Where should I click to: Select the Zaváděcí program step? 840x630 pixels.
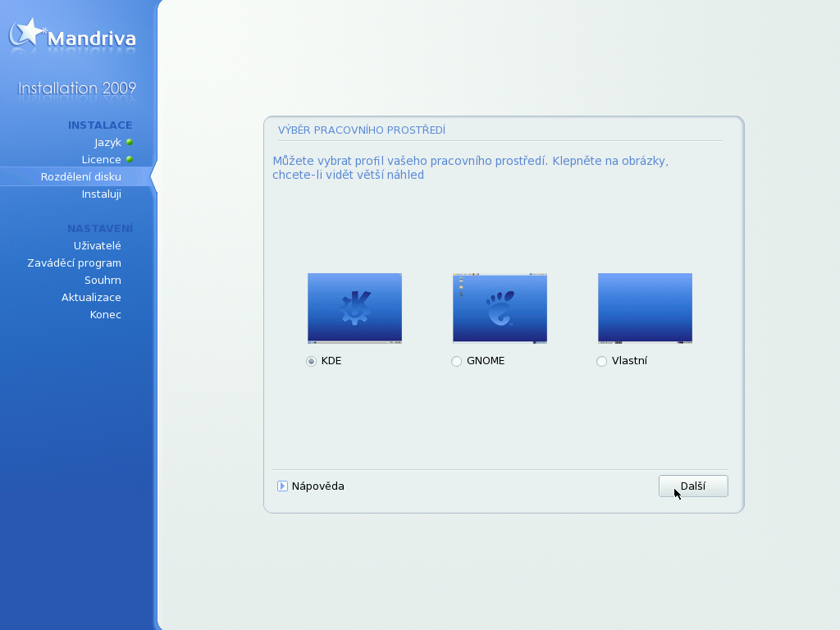pyautogui.click(x=74, y=263)
